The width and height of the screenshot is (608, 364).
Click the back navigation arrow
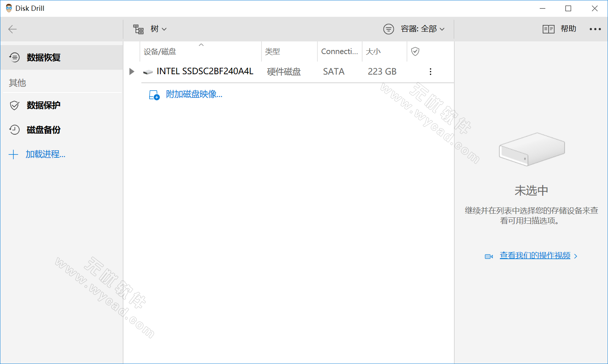pos(12,29)
